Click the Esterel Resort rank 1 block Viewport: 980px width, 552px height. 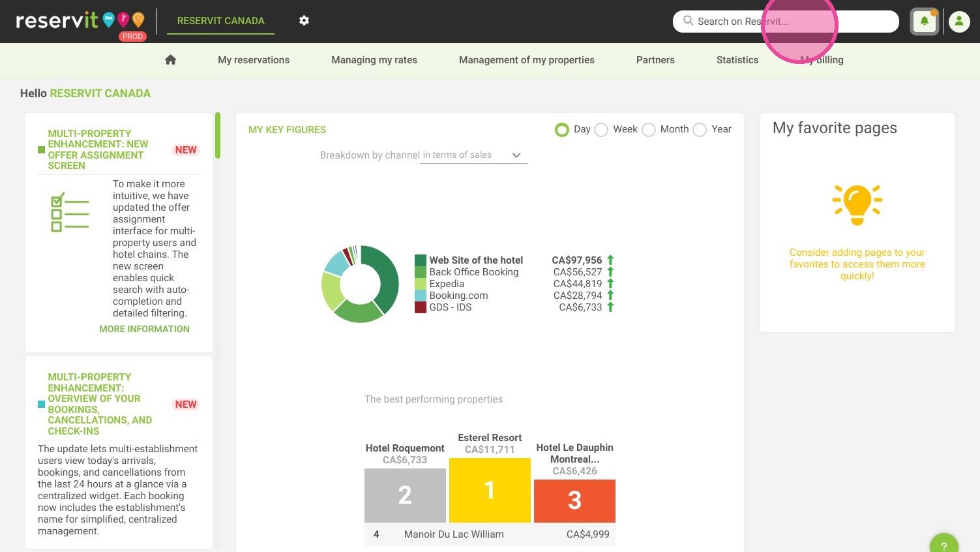(490, 490)
